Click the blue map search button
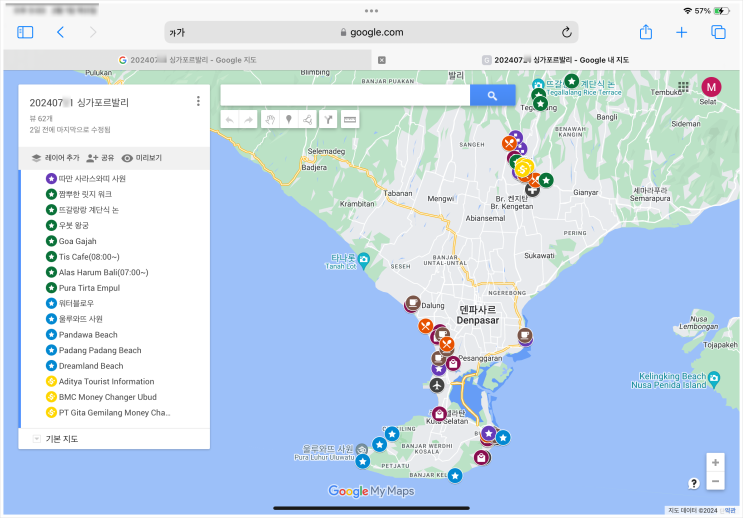Viewport: 743px width, 518px height. [x=492, y=95]
